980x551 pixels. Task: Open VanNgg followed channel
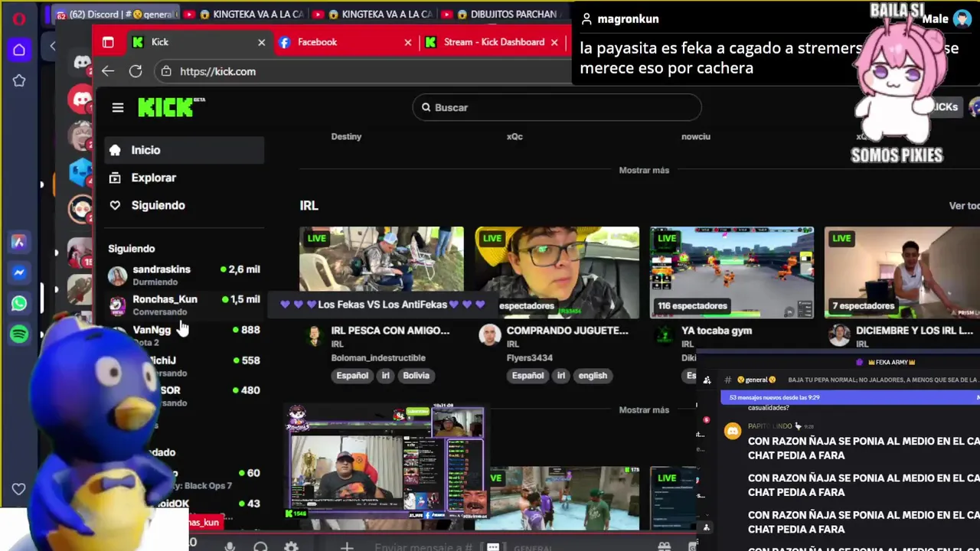185,335
